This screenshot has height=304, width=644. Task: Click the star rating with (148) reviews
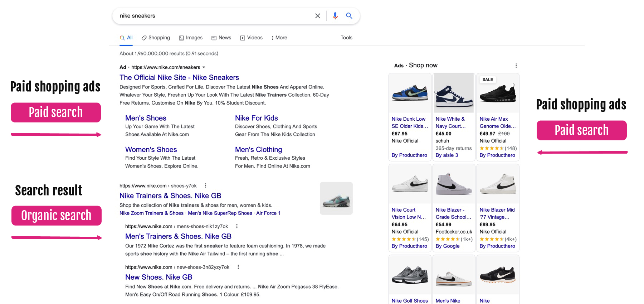coord(498,148)
